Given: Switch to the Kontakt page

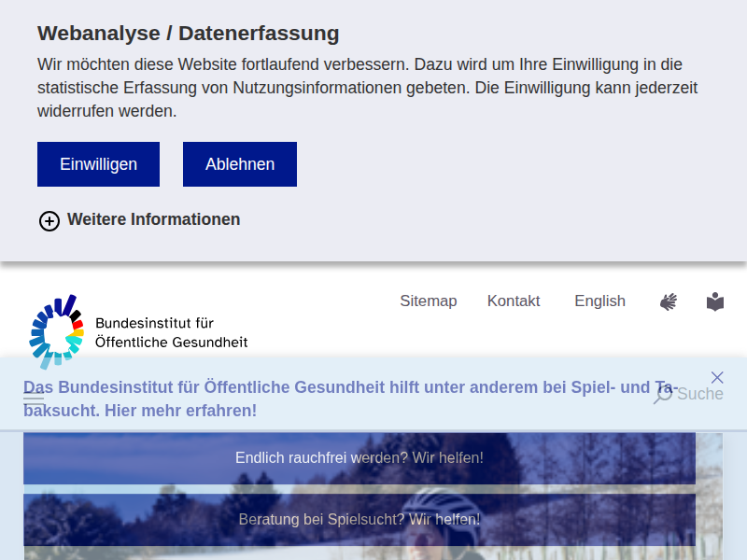Looking at the screenshot, I should [x=514, y=301].
